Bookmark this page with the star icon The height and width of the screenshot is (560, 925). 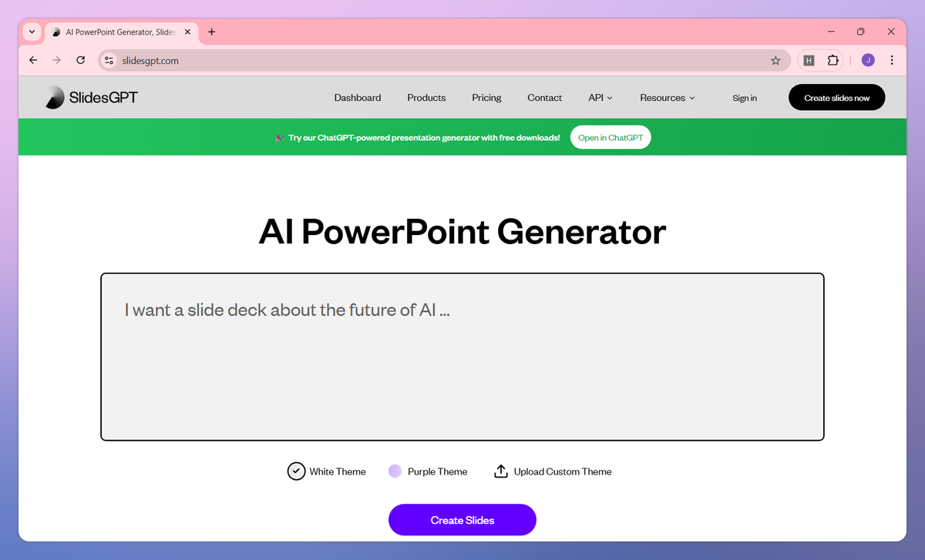click(775, 60)
